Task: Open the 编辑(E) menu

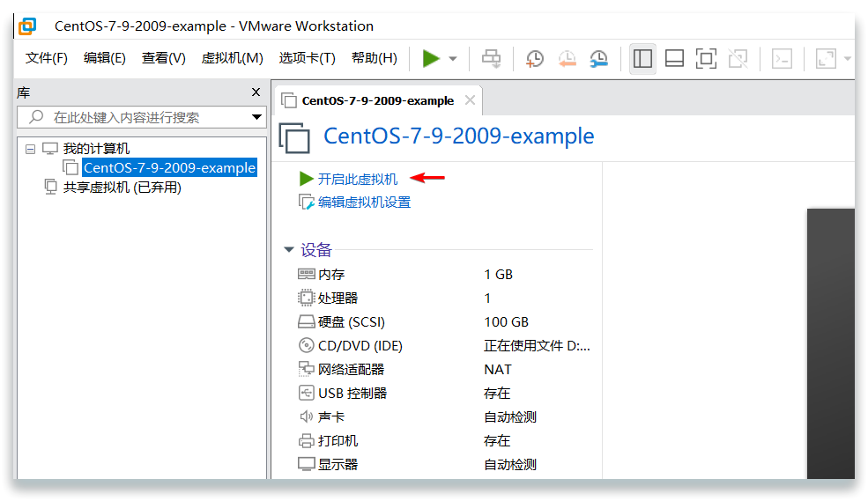Action: [x=105, y=58]
